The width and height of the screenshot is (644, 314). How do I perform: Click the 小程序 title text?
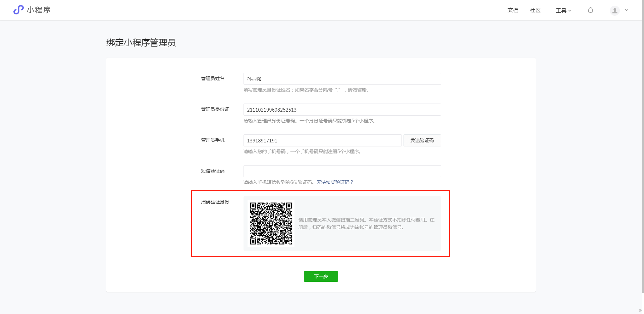[39, 10]
